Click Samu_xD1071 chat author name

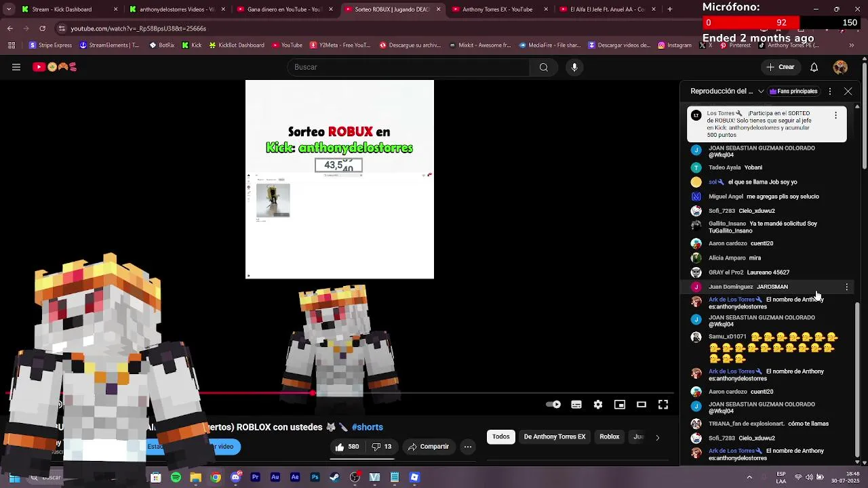pos(728,337)
